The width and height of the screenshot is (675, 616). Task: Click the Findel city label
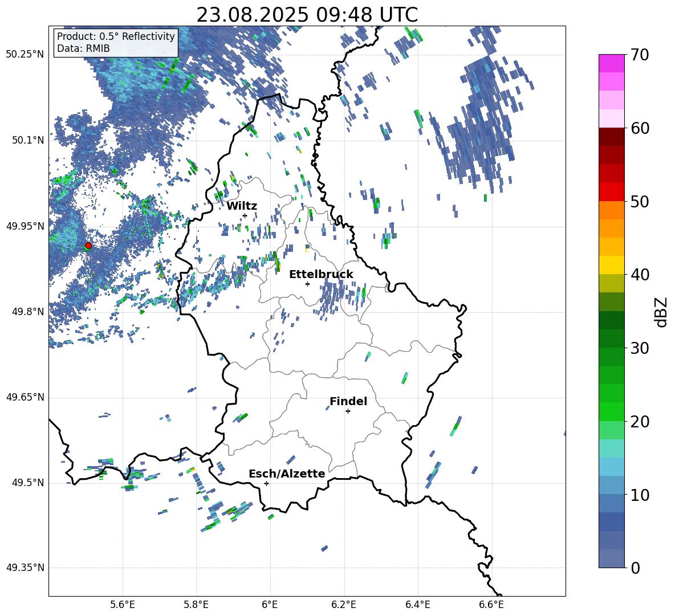348,401
